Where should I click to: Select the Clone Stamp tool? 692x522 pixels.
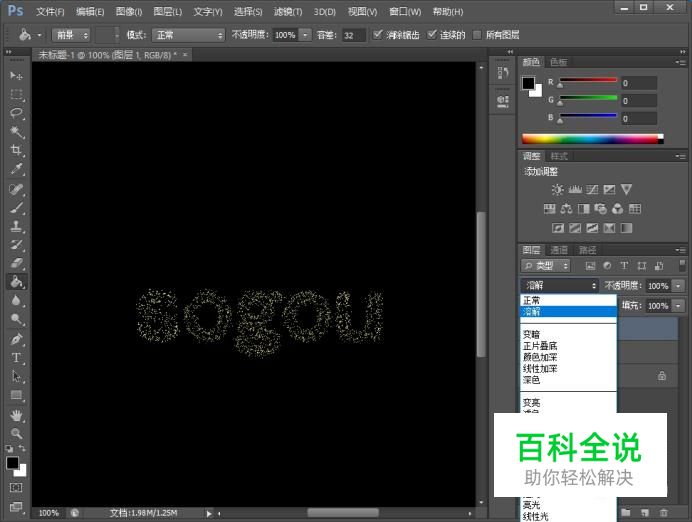pos(16,226)
